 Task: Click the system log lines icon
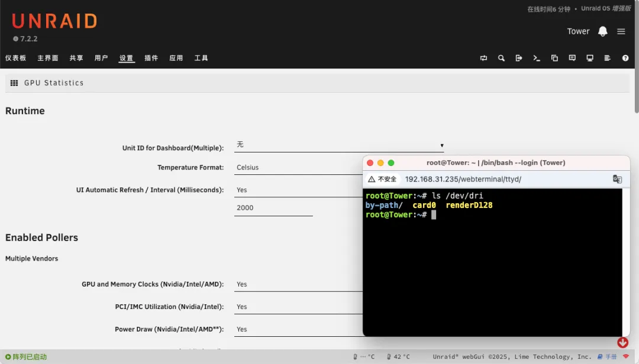[607, 58]
